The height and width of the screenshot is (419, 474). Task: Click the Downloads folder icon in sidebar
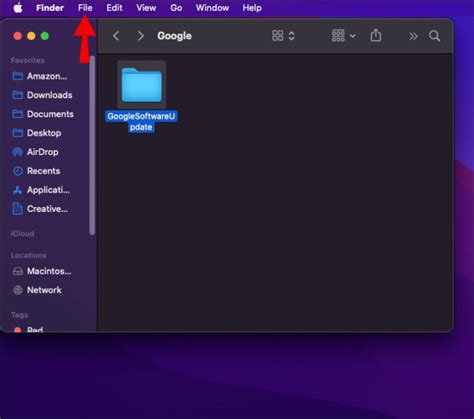pos(18,95)
